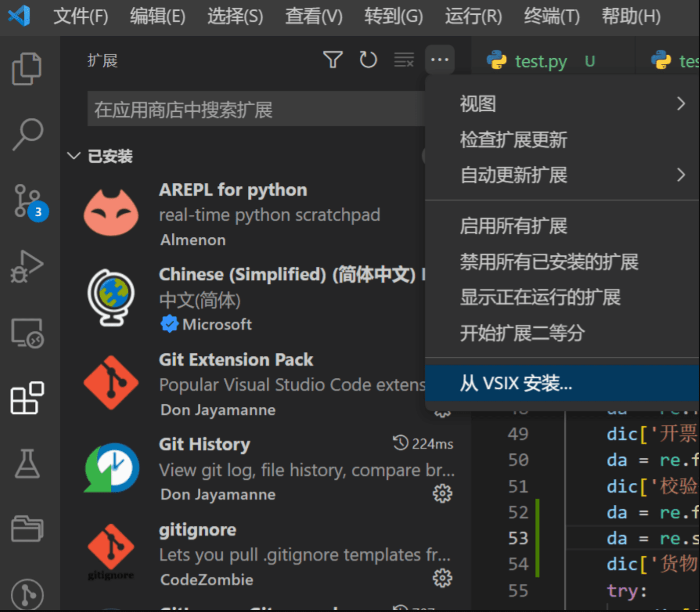
Task: Open the Git History extension entry
Action: [x=266, y=468]
